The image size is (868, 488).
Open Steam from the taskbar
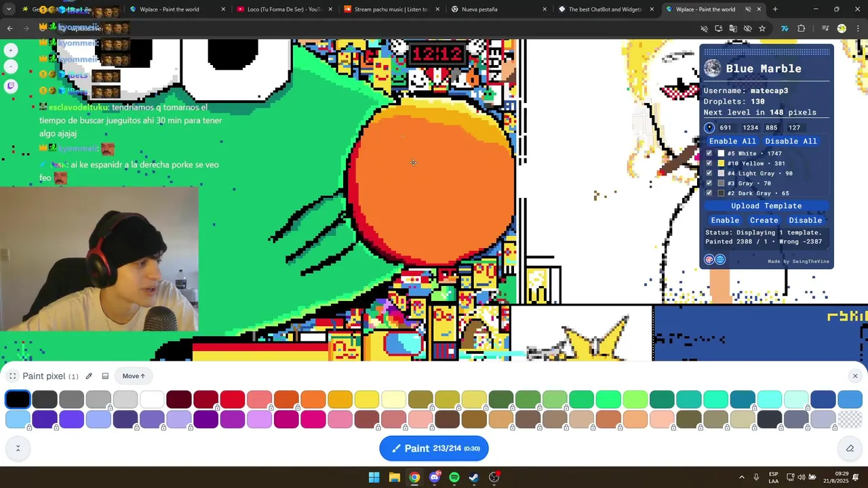click(x=474, y=478)
